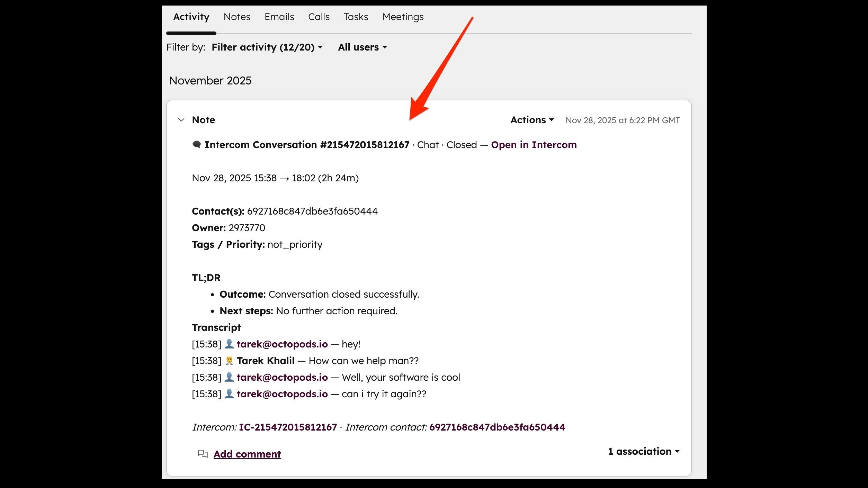
Task: Switch to the Notes tab
Action: coord(237,17)
